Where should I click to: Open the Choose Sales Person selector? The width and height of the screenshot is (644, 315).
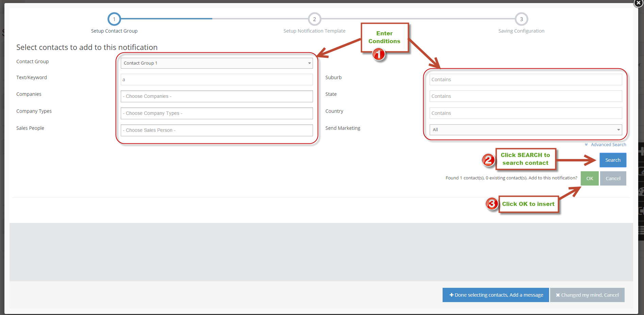216,130
